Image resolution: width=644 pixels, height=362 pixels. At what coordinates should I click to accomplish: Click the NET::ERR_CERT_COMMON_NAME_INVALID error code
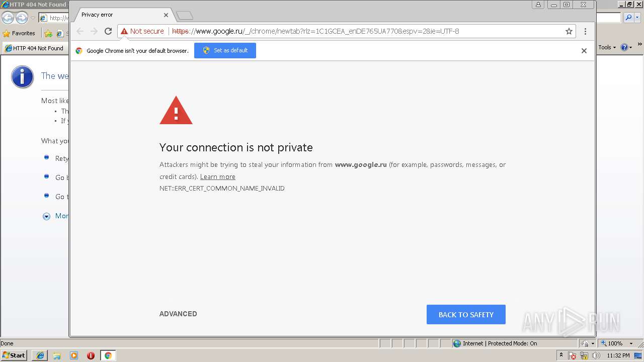coord(222,189)
